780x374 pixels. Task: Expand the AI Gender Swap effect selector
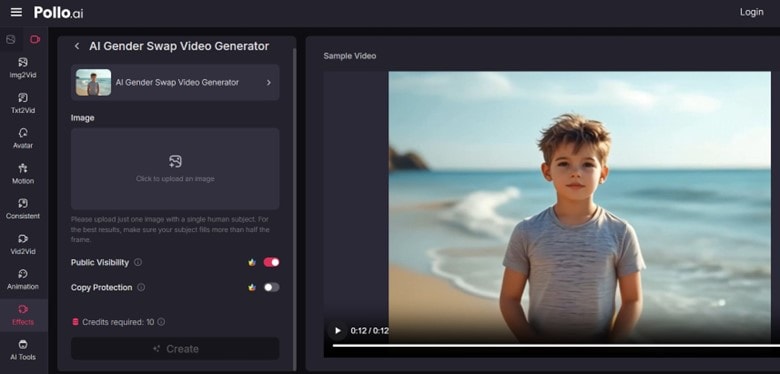[x=175, y=83]
